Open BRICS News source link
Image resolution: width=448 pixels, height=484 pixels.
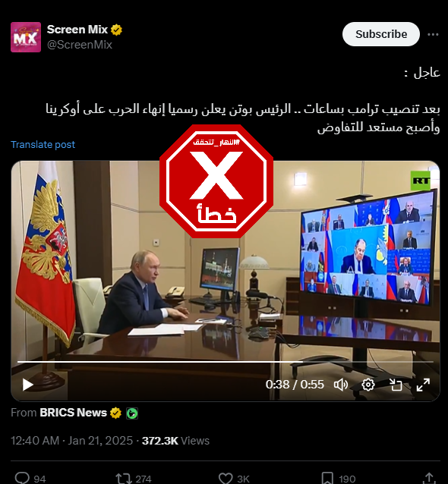click(x=73, y=413)
